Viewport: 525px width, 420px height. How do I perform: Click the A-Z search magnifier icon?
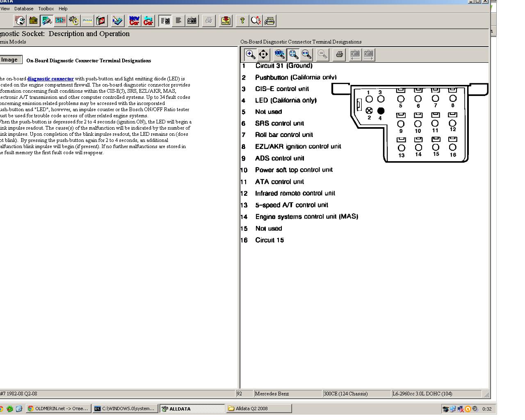[x=256, y=21]
